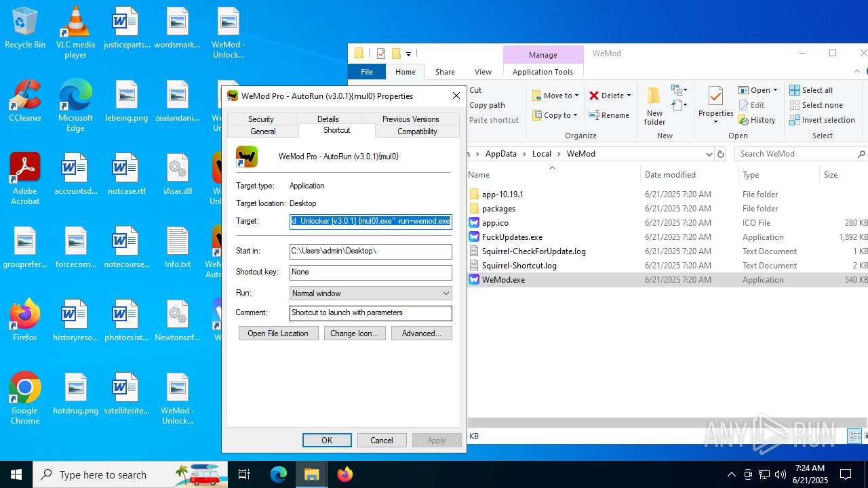Refresh the WeMod folder view
Viewport: 868px width, 488px height.
point(721,154)
